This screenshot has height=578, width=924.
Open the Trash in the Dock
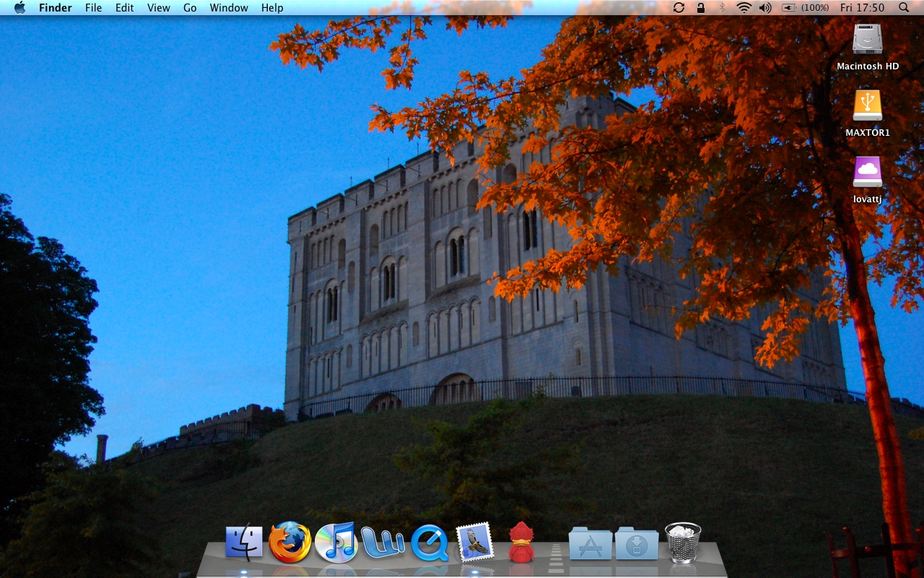683,543
